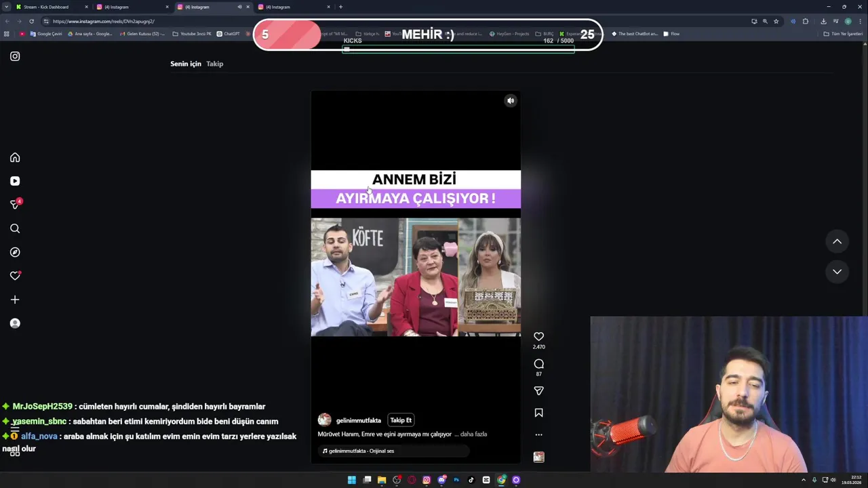The image size is (868, 488).
Task: Open the taskbar clock, 22:12
Action: 851,480
